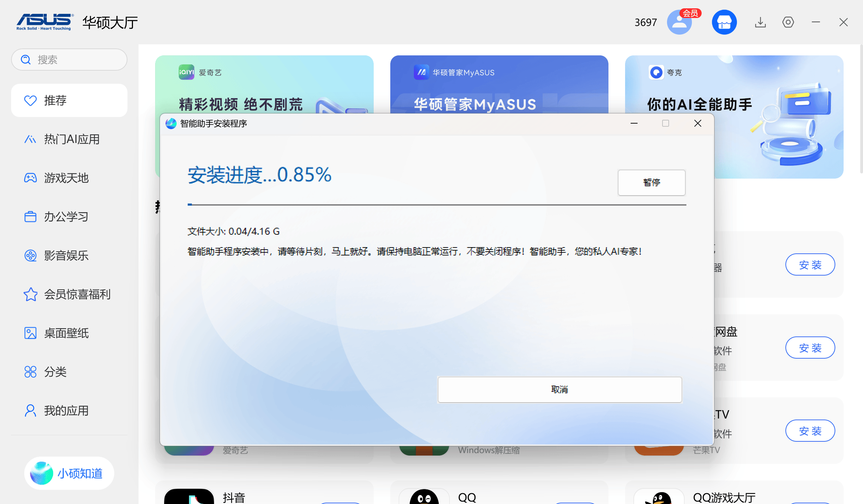Open settings via the hexagon gear icon
The height and width of the screenshot is (504, 863).
click(x=788, y=22)
